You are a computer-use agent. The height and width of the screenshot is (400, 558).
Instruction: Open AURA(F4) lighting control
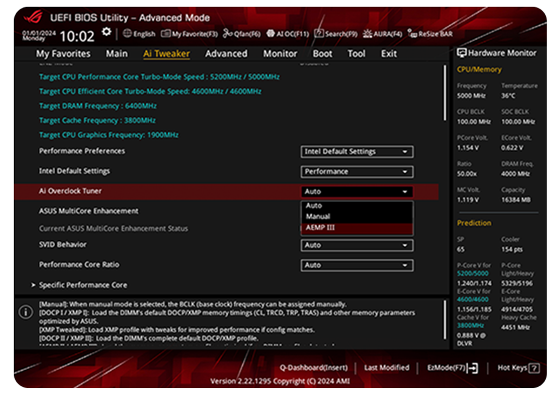coord(383,34)
